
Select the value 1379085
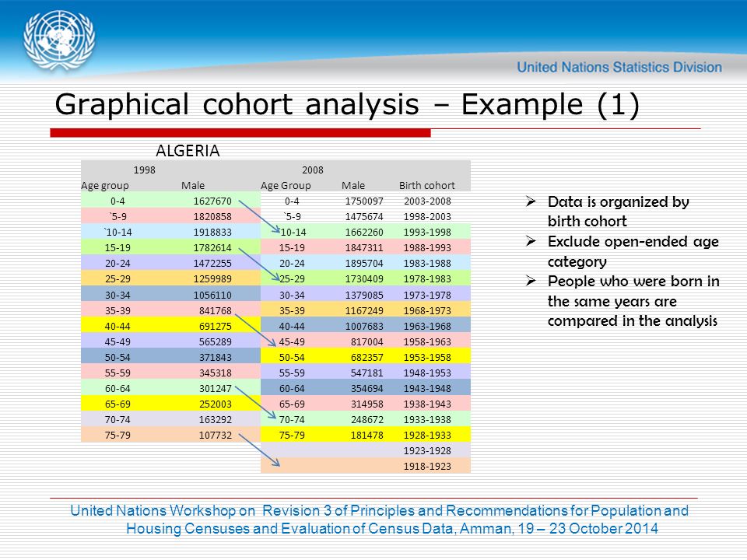point(364,295)
